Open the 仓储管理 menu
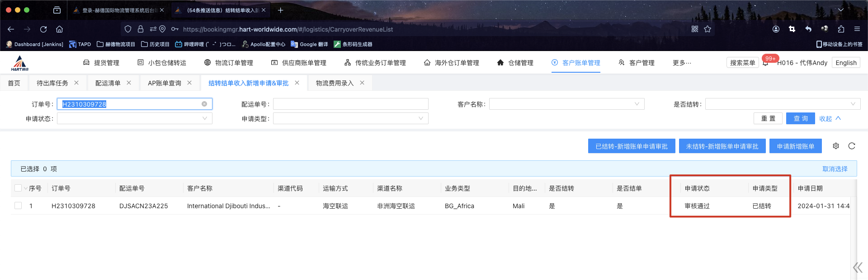 pyautogui.click(x=515, y=63)
